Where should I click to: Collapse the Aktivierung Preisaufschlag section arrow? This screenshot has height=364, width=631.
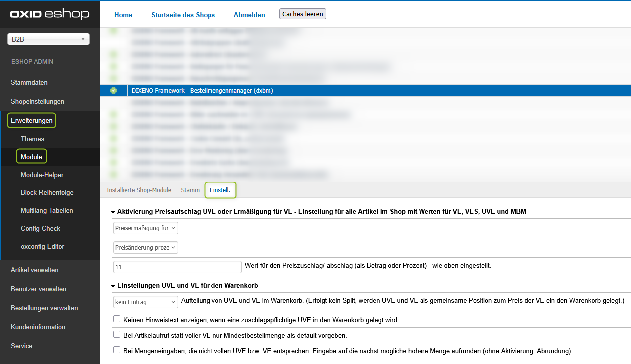(113, 212)
